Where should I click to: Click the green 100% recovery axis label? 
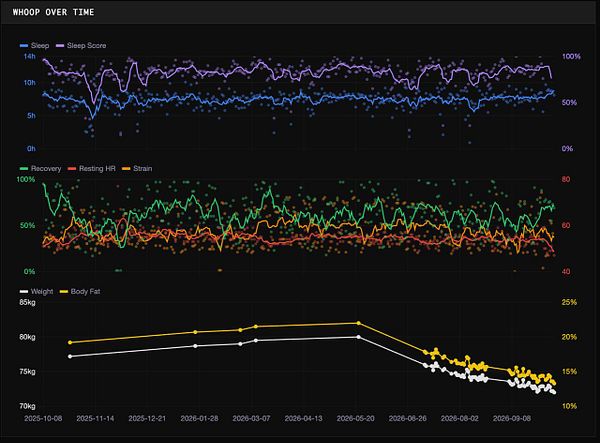click(26, 179)
